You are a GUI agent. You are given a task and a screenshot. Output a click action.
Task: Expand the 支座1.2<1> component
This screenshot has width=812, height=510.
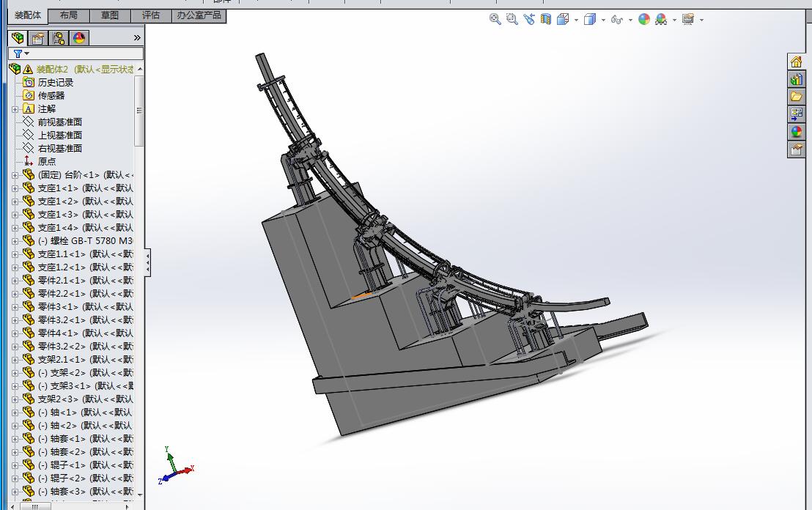click(15, 267)
